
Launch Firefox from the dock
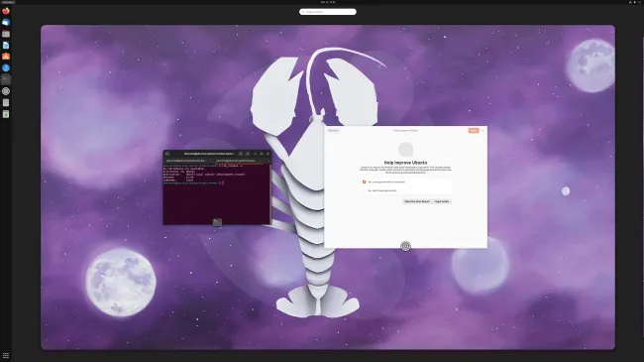click(6, 11)
